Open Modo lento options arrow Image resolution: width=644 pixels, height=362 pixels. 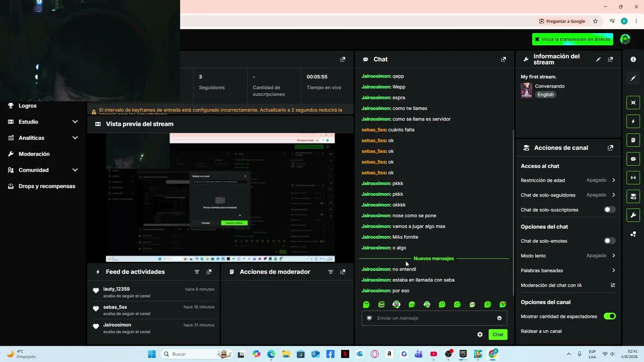coord(613,255)
